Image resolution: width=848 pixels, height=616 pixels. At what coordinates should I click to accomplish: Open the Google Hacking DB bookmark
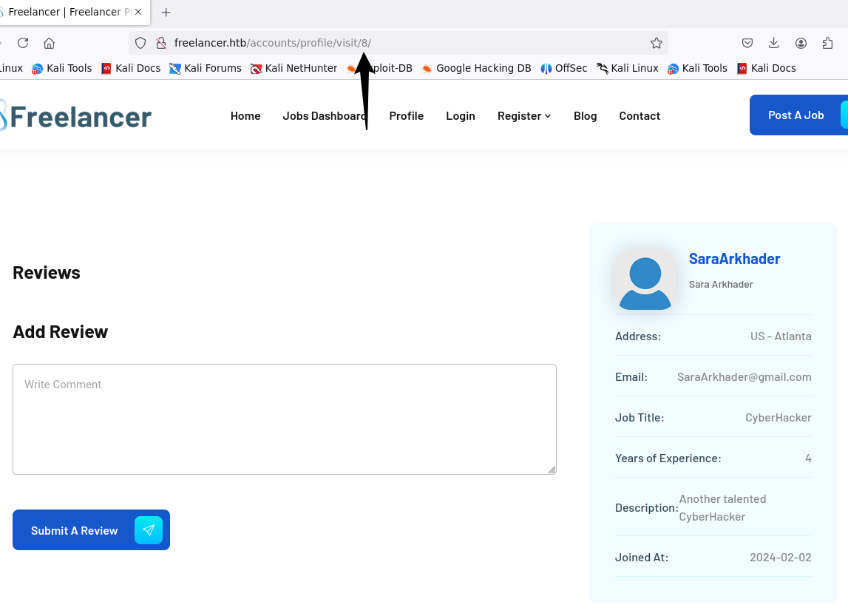(476, 68)
